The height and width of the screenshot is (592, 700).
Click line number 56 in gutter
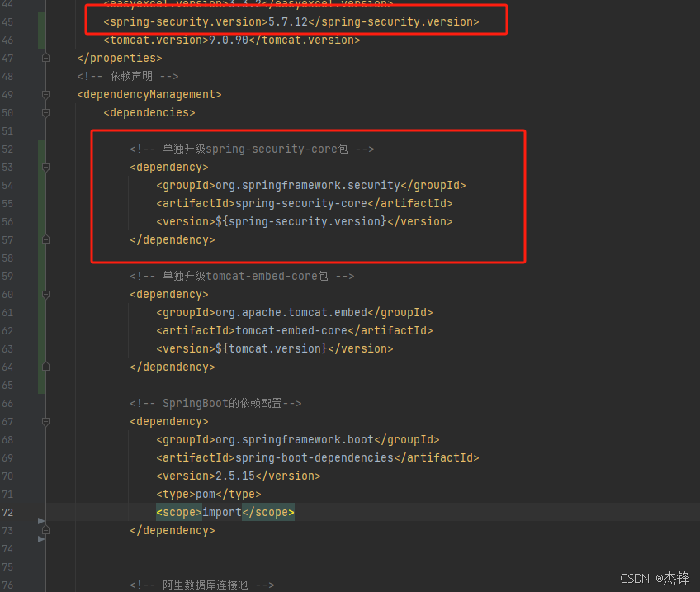7,222
